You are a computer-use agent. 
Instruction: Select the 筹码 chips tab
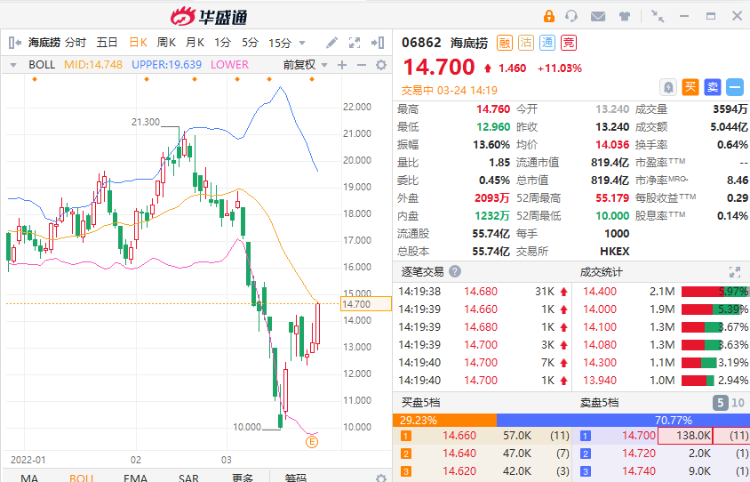pos(296,478)
